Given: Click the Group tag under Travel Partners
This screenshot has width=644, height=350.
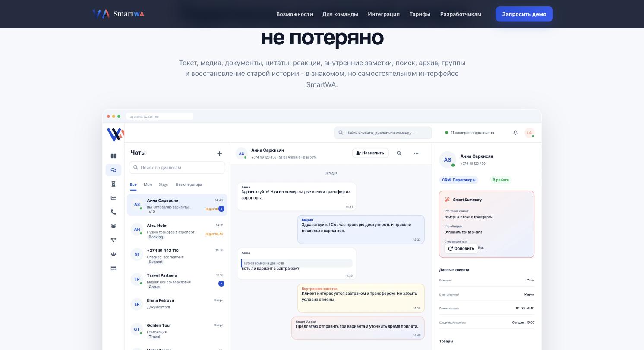Looking at the screenshot, I should click(154, 287).
